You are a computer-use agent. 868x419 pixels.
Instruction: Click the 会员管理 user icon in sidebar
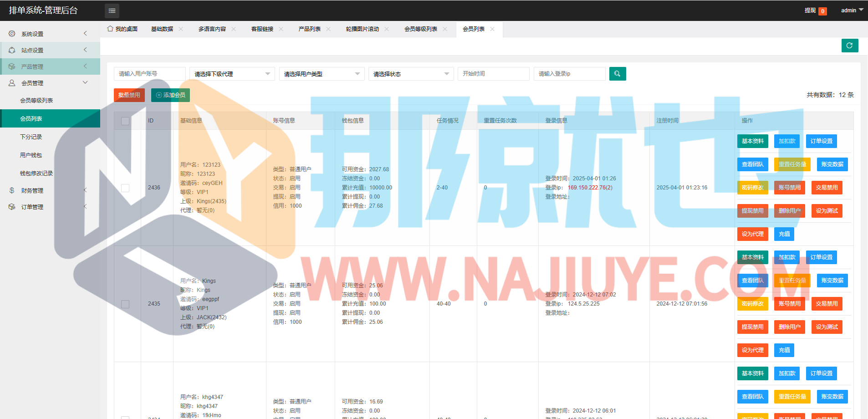tap(12, 83)
